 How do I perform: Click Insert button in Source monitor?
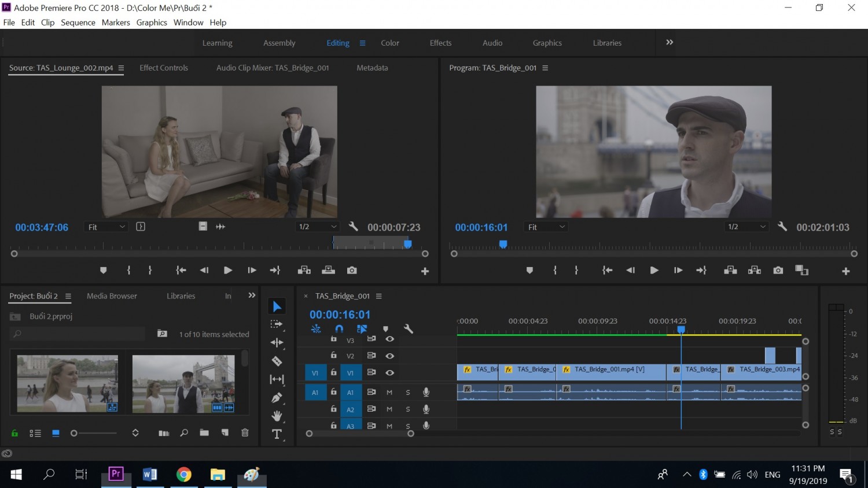click(x=304, y=270)
